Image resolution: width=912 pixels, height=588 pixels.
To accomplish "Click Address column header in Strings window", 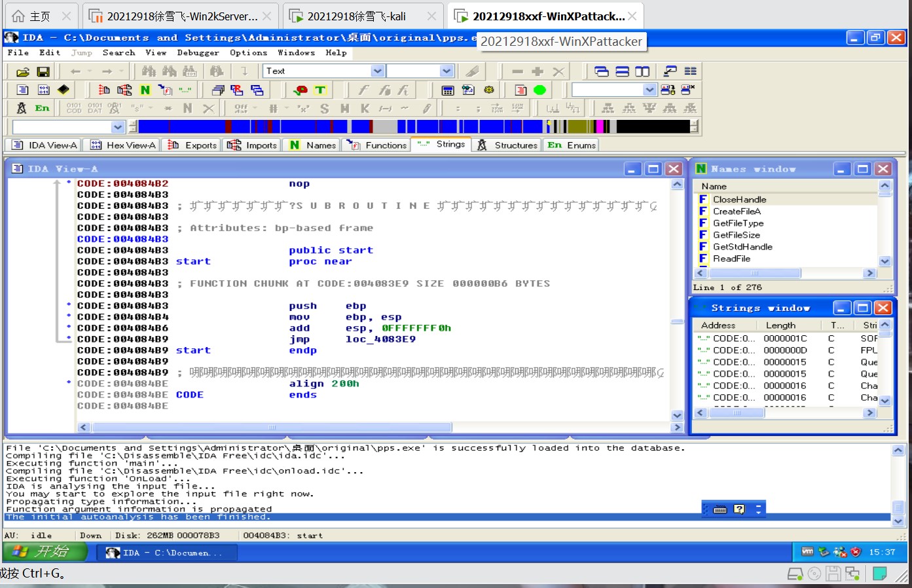I will 724,325.
